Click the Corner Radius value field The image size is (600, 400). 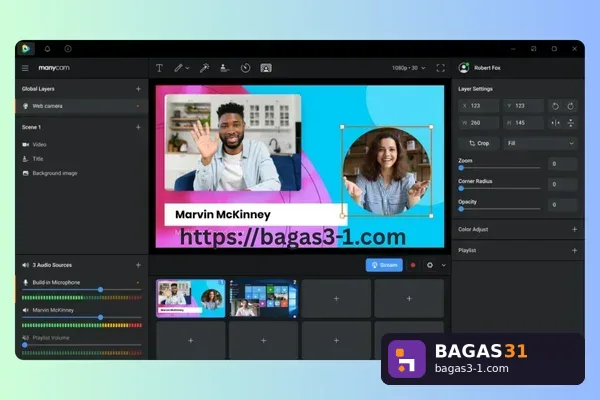562,184
